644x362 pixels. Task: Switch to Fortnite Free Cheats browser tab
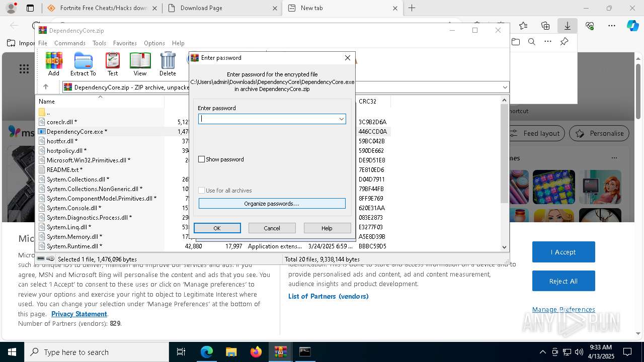tap(102, 8)
